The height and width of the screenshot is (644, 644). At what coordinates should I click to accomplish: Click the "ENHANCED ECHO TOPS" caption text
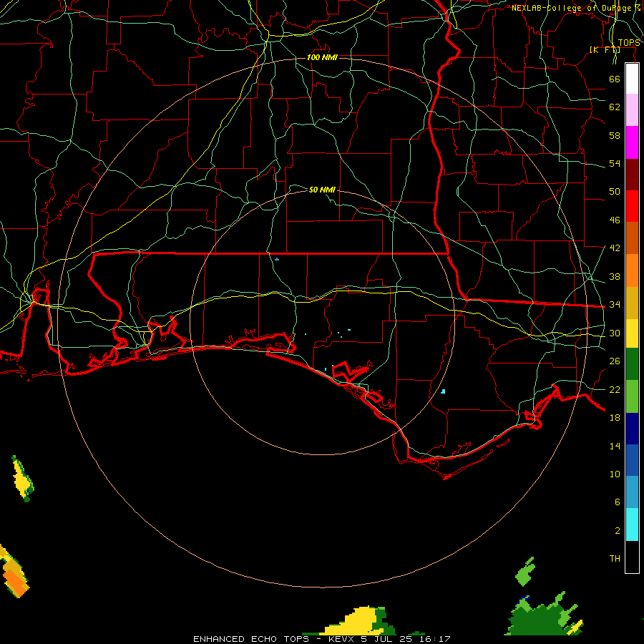point(251,639)
